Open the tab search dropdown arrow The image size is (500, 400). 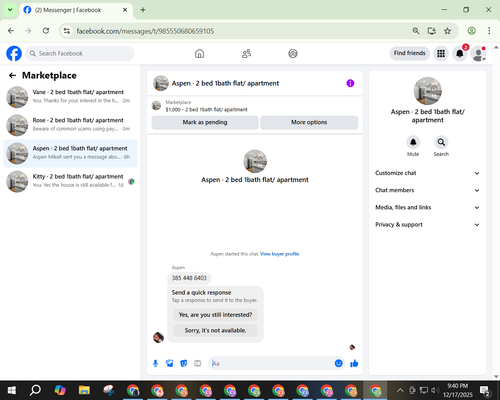click(10, 10)
